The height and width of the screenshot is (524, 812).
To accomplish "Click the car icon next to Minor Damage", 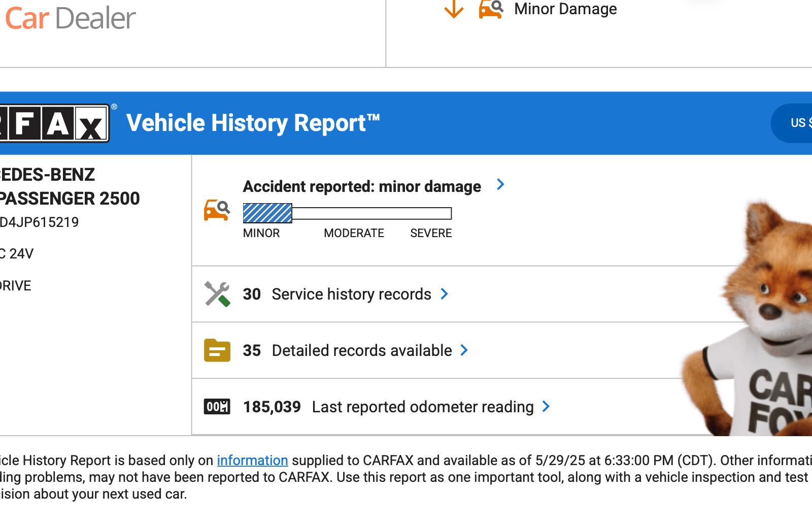I will (x=491, y=9).
